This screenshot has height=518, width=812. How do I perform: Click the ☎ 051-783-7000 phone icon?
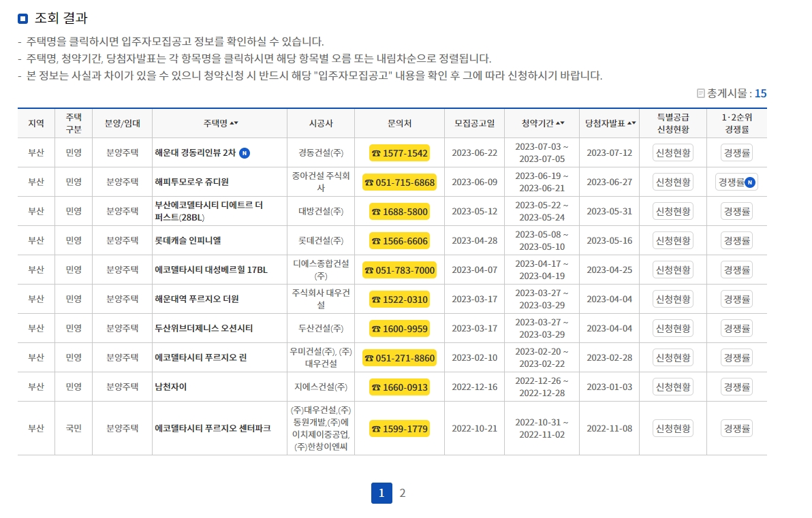coord(368,270)
